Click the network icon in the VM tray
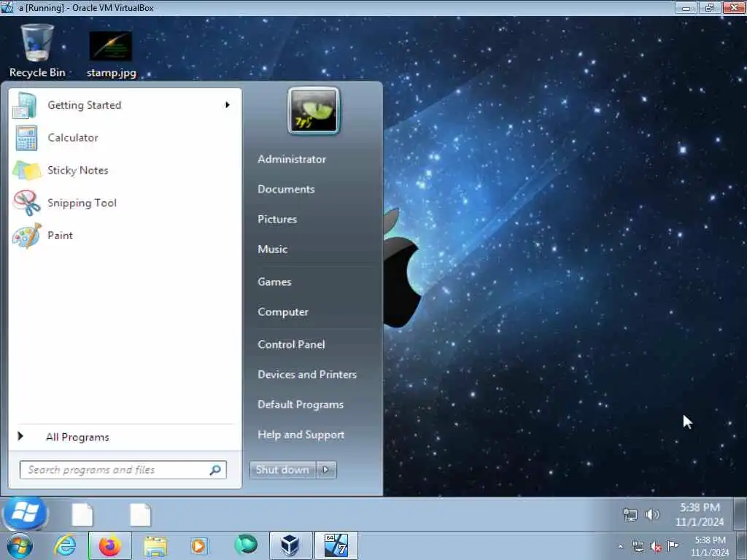This screenshot has height=560, width=747. coord(630,515)
